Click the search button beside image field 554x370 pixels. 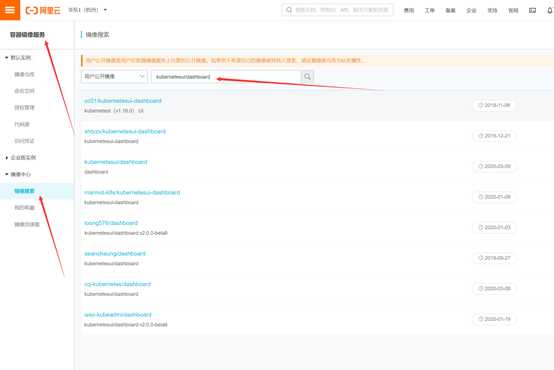click(307, 77)
